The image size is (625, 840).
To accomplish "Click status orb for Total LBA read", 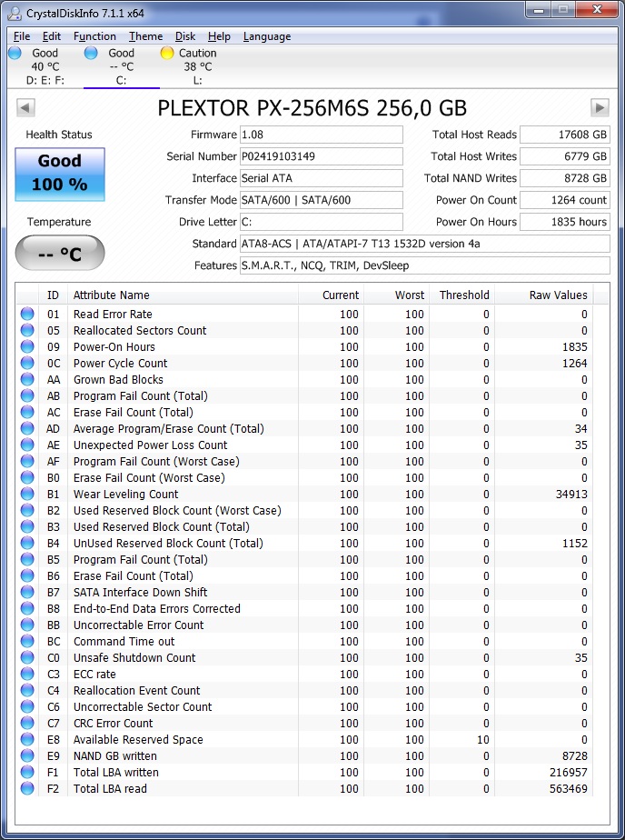I will pos(27,788).
